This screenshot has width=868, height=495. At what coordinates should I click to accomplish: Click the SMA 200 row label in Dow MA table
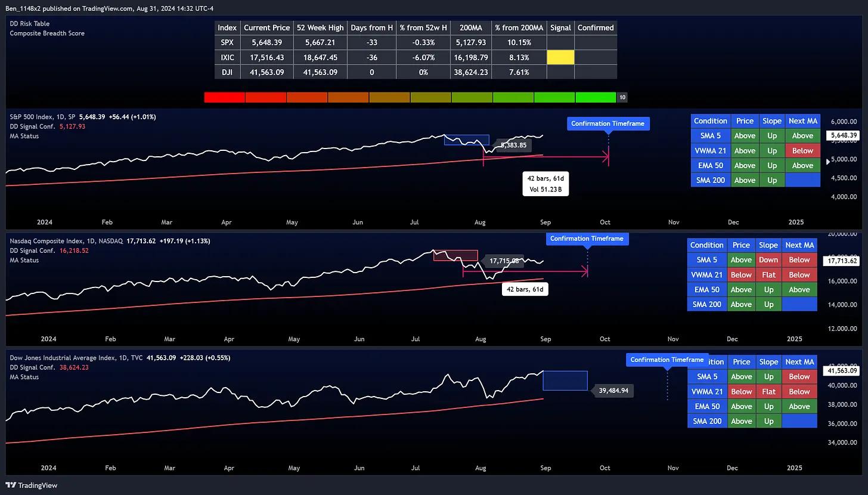click(707, 421)
